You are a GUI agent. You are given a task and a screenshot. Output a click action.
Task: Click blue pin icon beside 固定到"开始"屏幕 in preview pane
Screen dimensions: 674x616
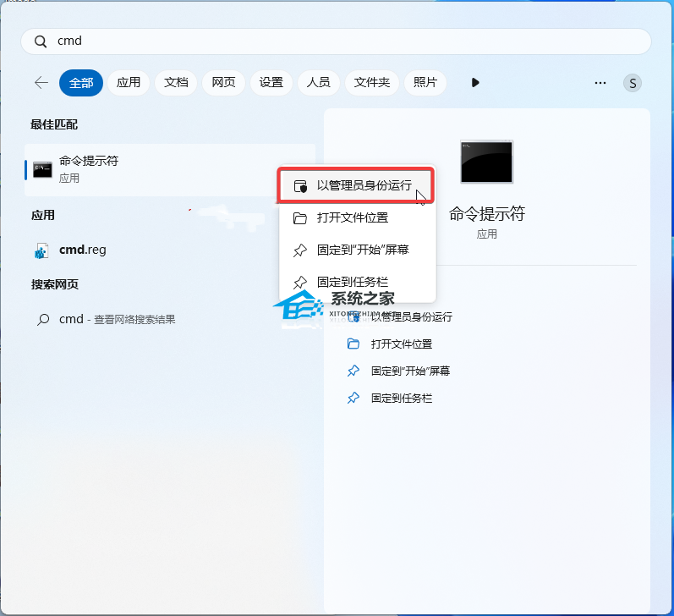point(353,371)
